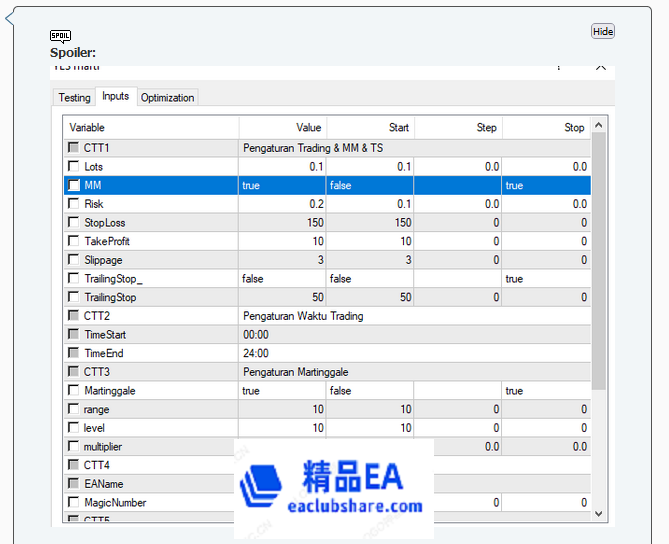Click the vertical scrollbar thumb

[599, 260]
